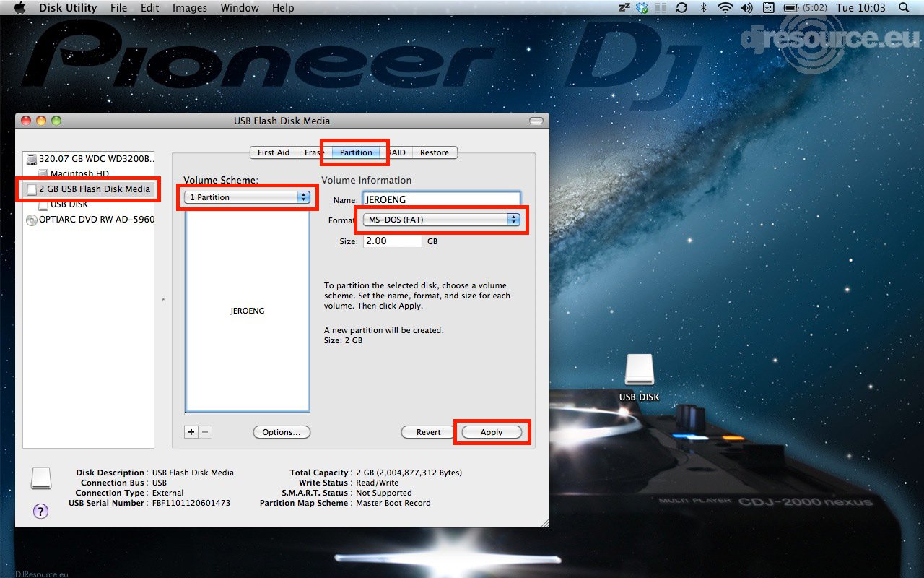The width and height of the screenshot is (924, 578).
Task: Toggle the toolbar with the title bar pill button
Action: coord(536,121)
